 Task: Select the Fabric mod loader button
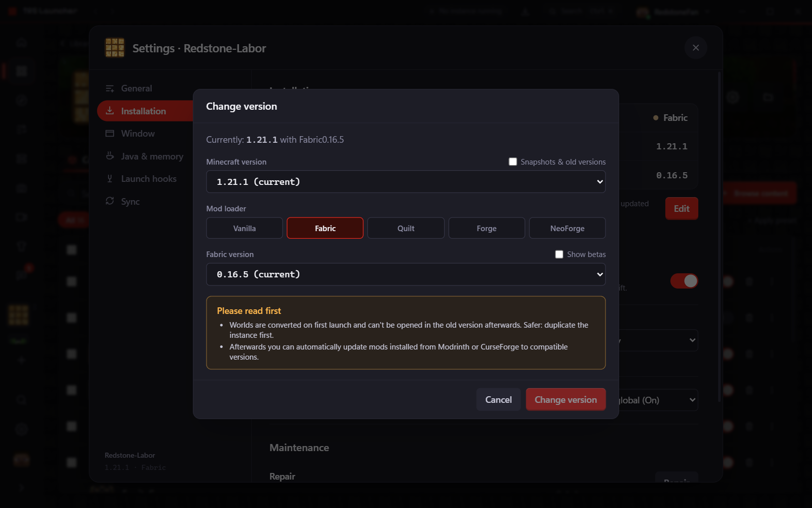pos(325,228)
